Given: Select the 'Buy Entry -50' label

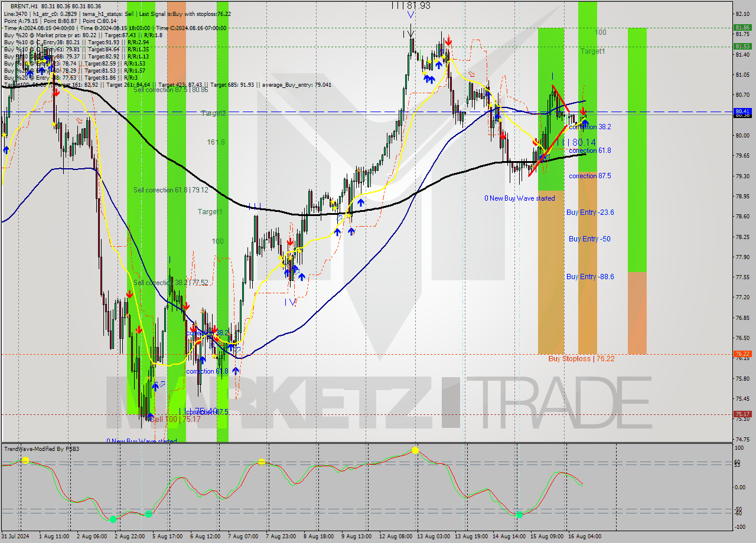Looking at the screenshot, I should 589,238.
